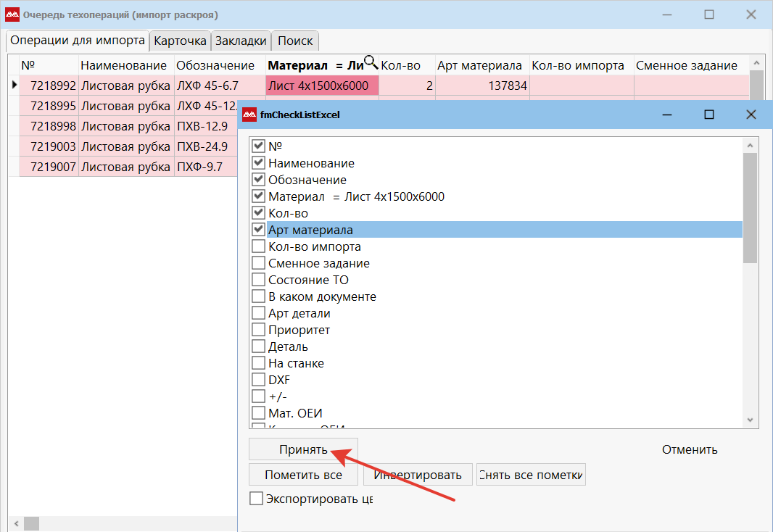This screenshot has width=773, height=532.
Task: Enable the Кол-во импорта checkbox
Action: pos(258,246)
